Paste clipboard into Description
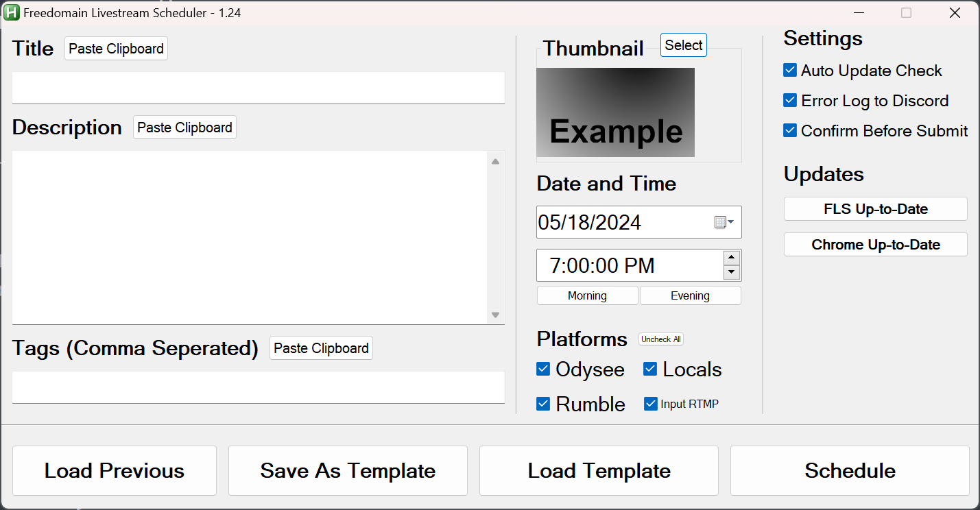Viewport: 980px width, 510px height. tap(184, 127)
